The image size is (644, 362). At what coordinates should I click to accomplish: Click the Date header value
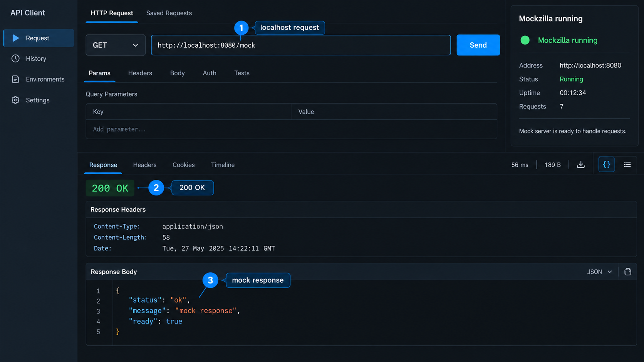pyautogui.click(x=218, y=249)
